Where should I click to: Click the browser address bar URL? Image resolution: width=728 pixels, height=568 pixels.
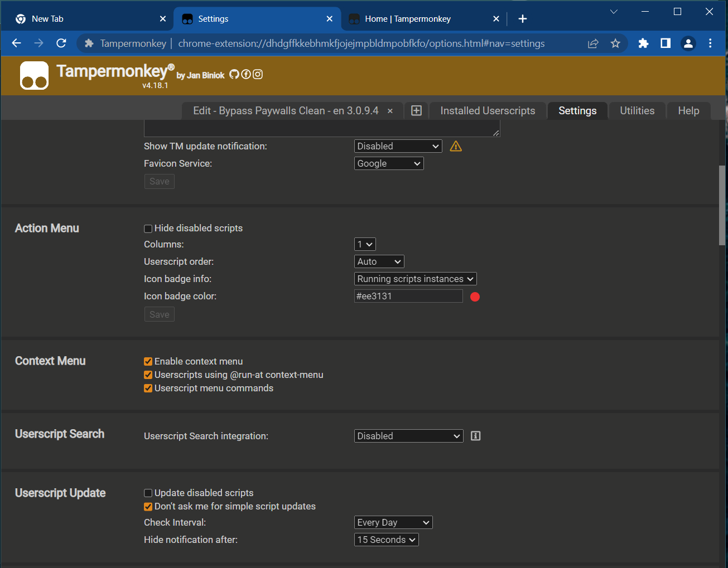361,43
